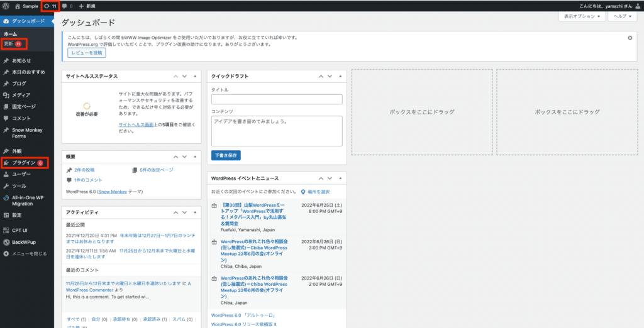644x328 pixels.
Task: Dismiss the EWWW Image Optimizer notice
Action: (630, 38)
